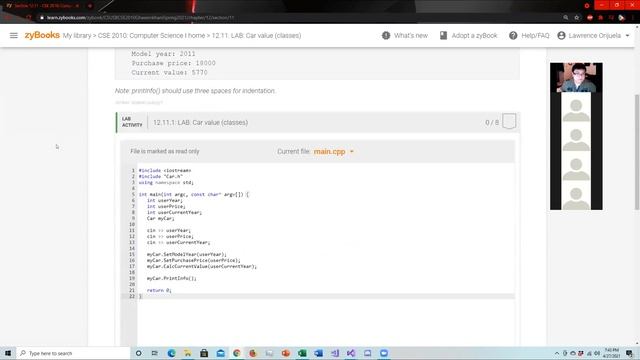Open Microsoft Store from taskbar
The height and width of the screenshot is (360, 640).
[x=204, y=353]
